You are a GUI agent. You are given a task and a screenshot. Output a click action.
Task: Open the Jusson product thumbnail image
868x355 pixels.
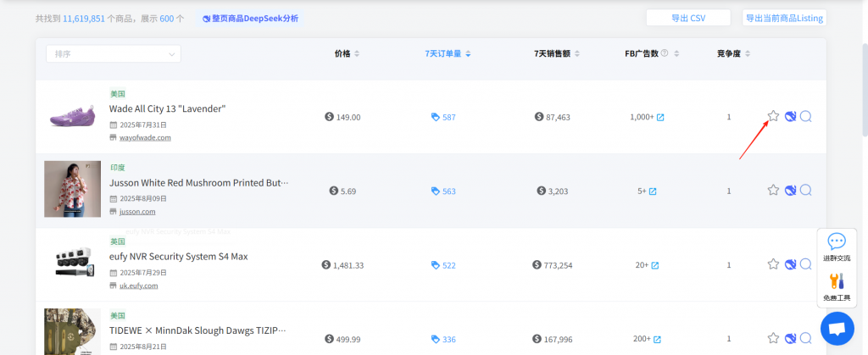[72, 189]
